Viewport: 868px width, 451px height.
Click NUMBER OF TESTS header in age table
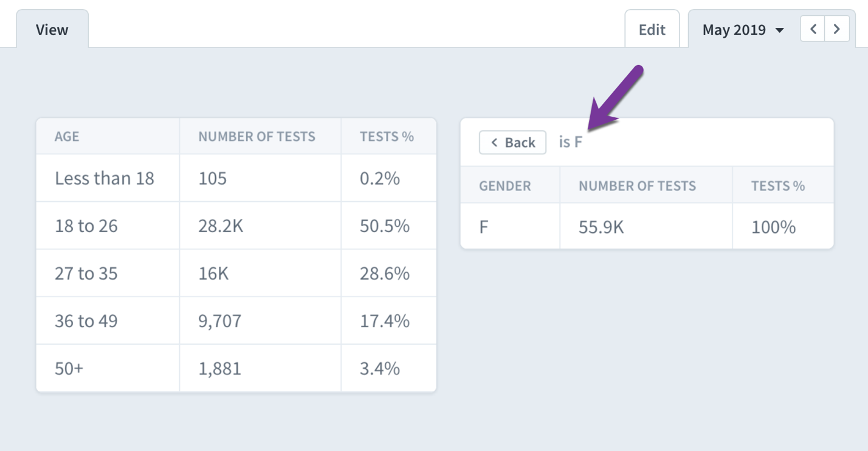(x=257, y=136)
